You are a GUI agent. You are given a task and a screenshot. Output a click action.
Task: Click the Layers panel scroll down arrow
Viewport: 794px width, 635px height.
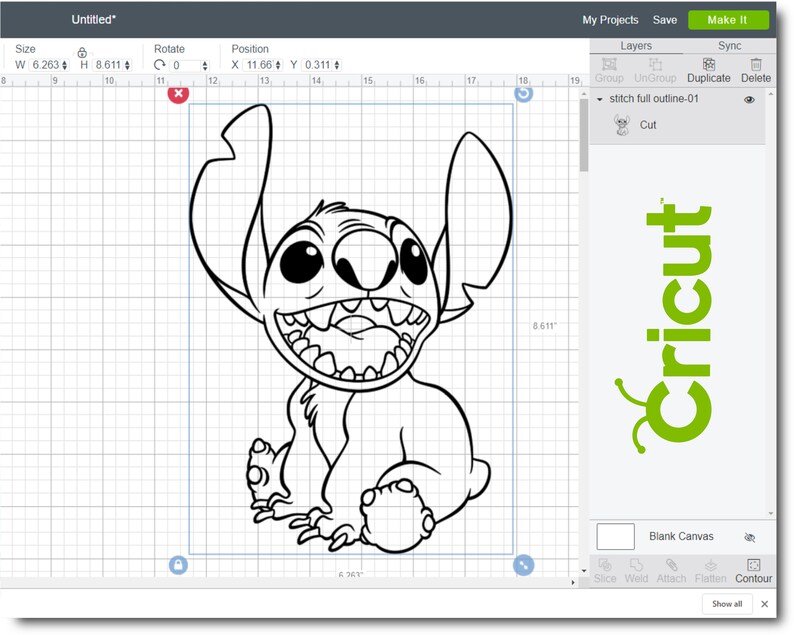click(771, 513)
